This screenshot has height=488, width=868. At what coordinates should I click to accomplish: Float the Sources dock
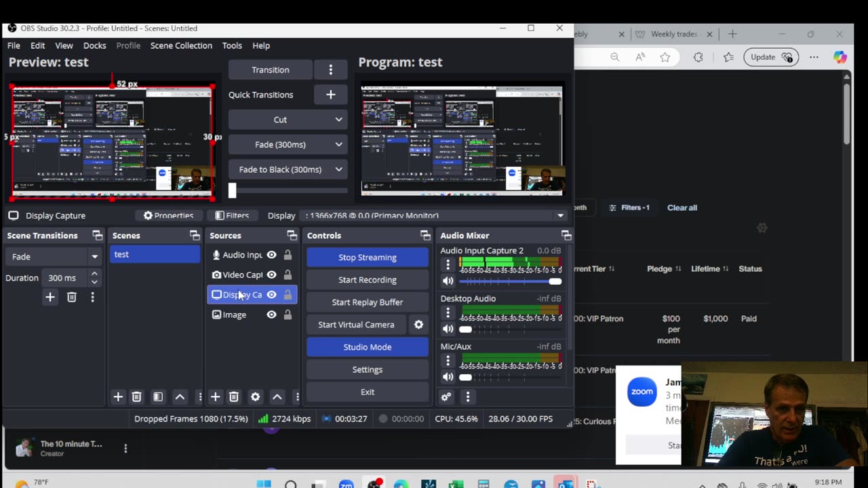click(x=292, y=235)
